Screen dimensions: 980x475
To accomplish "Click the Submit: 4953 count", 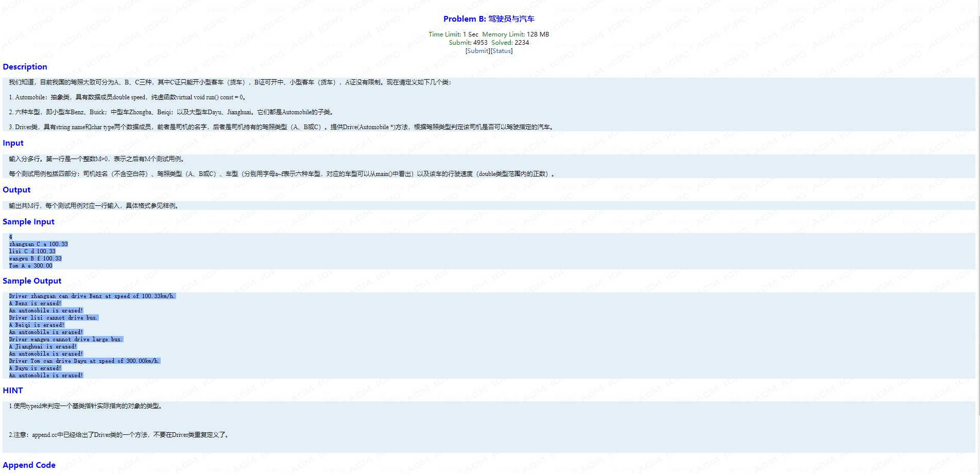I will click(x=468, y=43).
